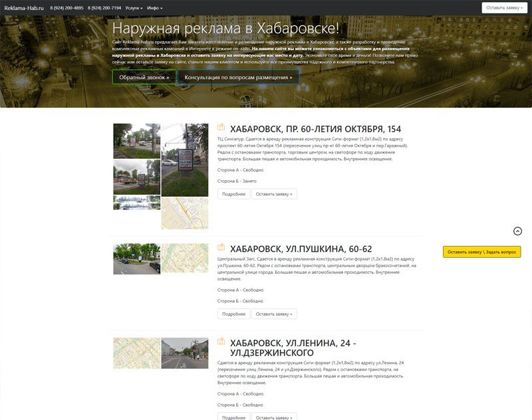Open Подробнее for ул. Пушкина, 60-62 listing

tap(233, 314)
